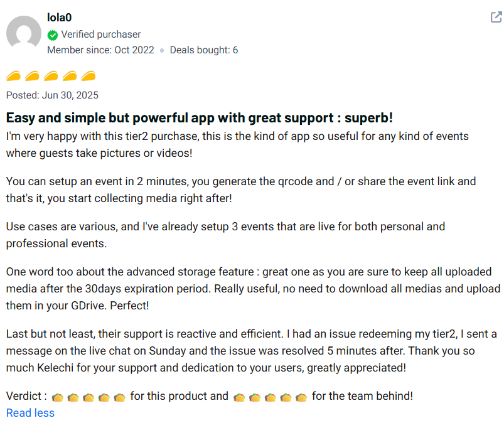This screenshot has width=504, height=428.
Task: Open lola0's user profile name
Action: click(x=59, y=18)
